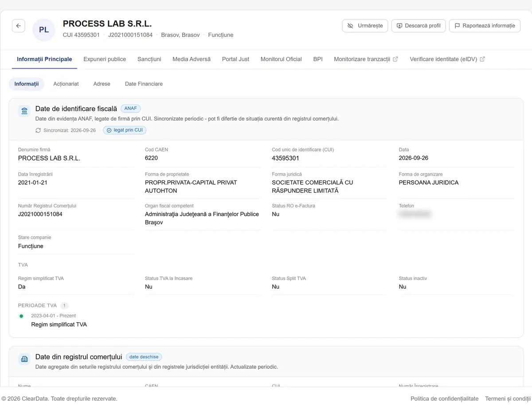The width and height of the screenshot is (532, 410).
Task: Click the flag icon in Raportează informație
Action: pyautogui.click(x=457, y=26)
